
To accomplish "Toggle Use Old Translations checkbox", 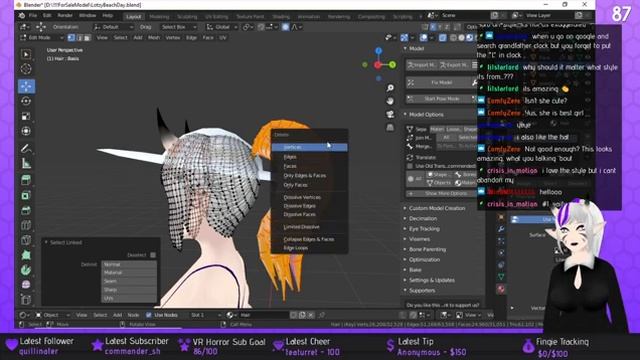I will pos(410,166).
